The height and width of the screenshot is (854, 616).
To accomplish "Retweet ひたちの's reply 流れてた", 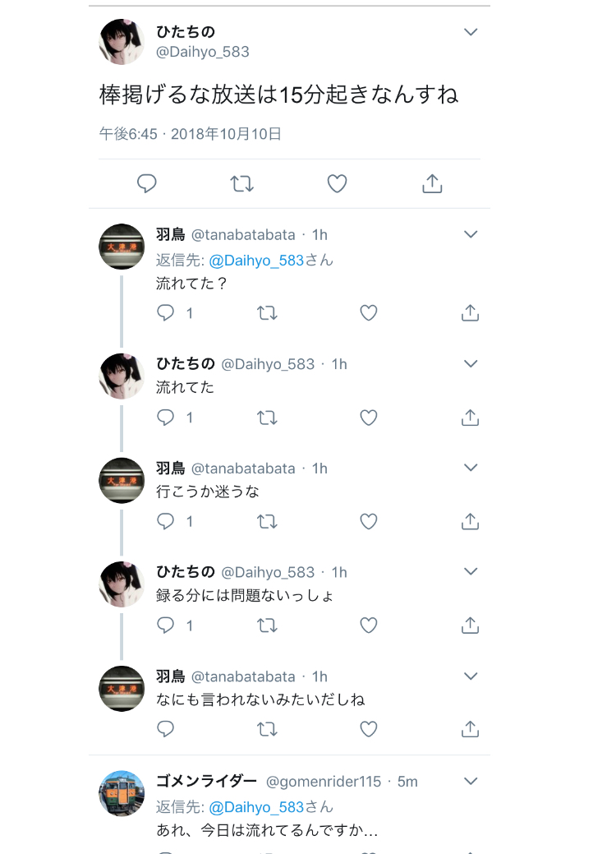I will click(x=267, y=418).
